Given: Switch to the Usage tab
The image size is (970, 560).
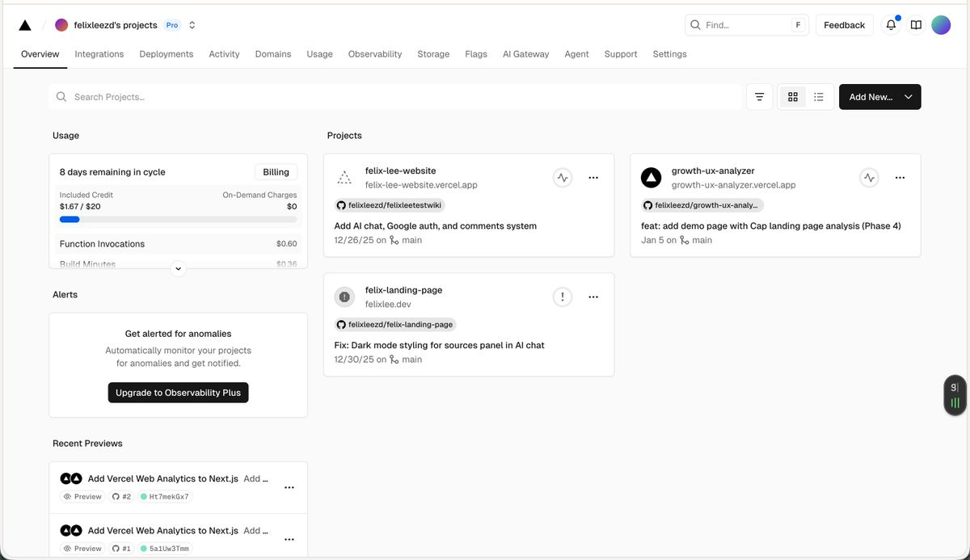Looking at the screenshot, I should (319, 54).
